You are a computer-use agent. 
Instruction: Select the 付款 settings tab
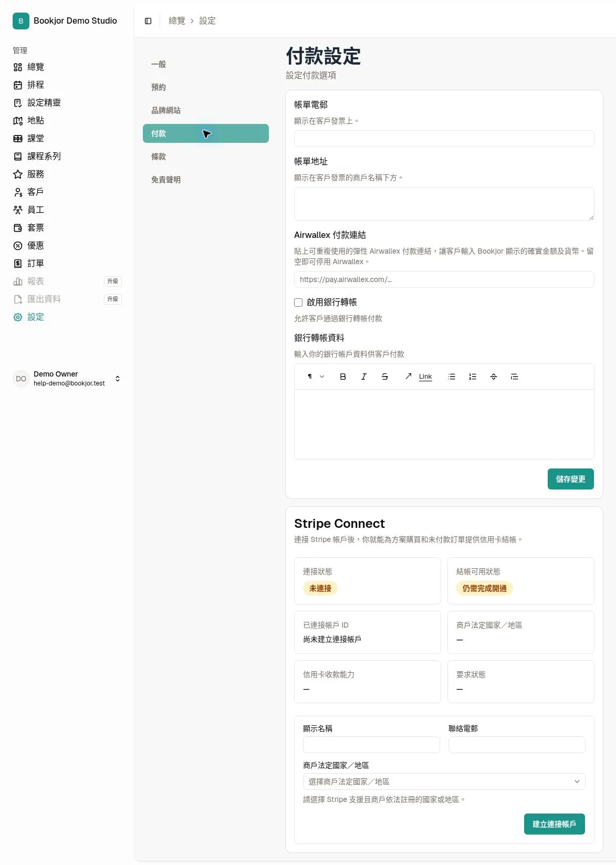pos(206,133)
